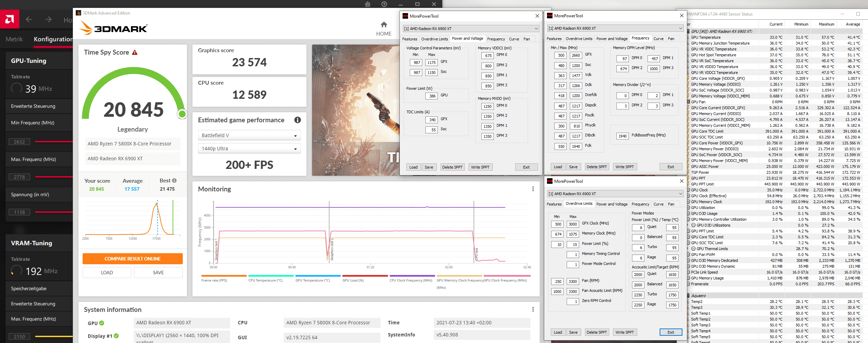Open the 1440p Ultra resolution dropdown

[249, 149]
